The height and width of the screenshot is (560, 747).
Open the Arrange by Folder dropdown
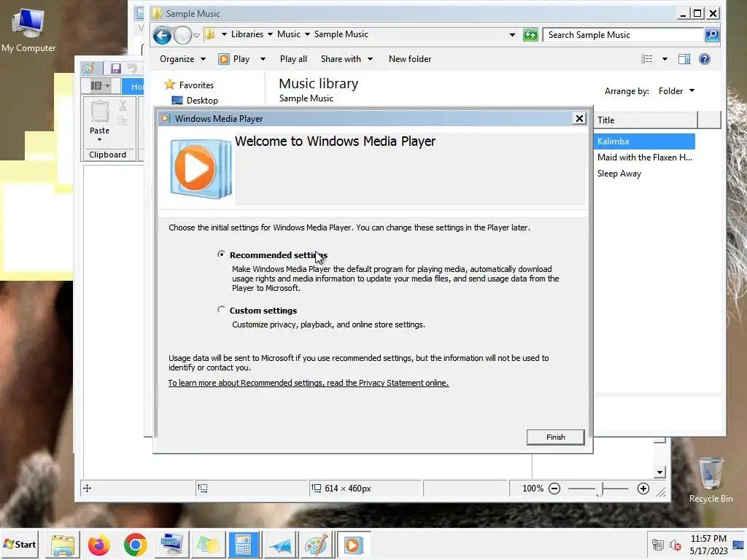click(676, 91)
